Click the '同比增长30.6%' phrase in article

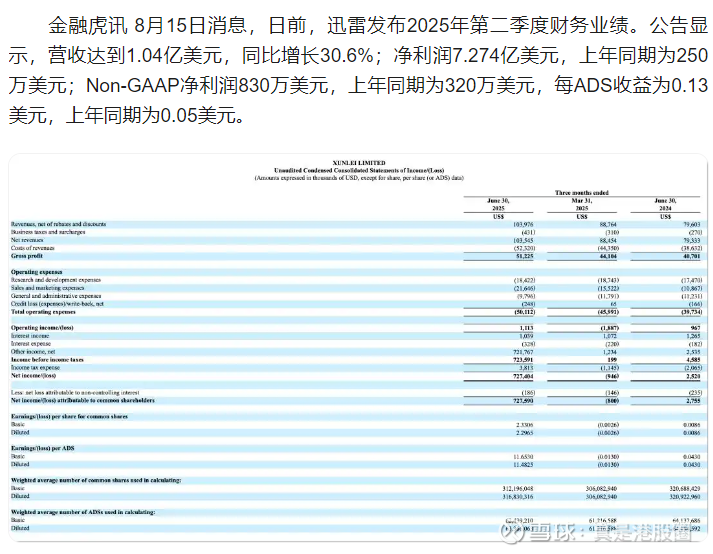pos(308,55)
